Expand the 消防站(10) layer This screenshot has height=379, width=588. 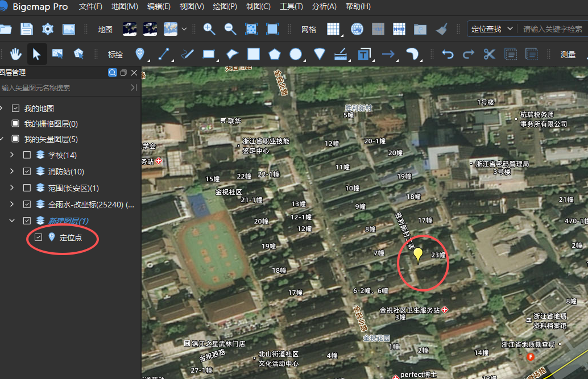(12, 172)
